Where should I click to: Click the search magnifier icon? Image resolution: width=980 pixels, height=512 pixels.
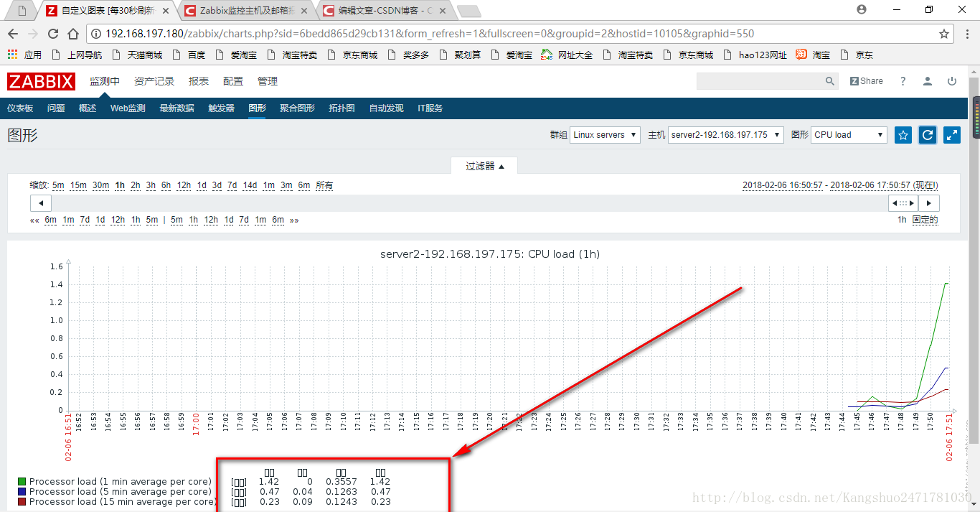[830, 81]
